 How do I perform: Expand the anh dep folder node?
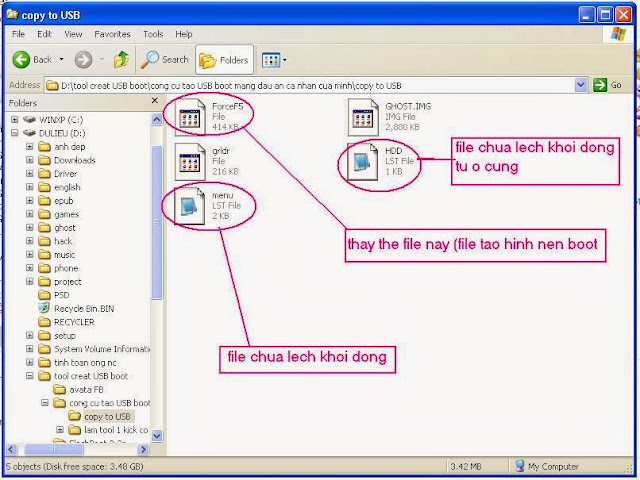click(x=30, y=147)
